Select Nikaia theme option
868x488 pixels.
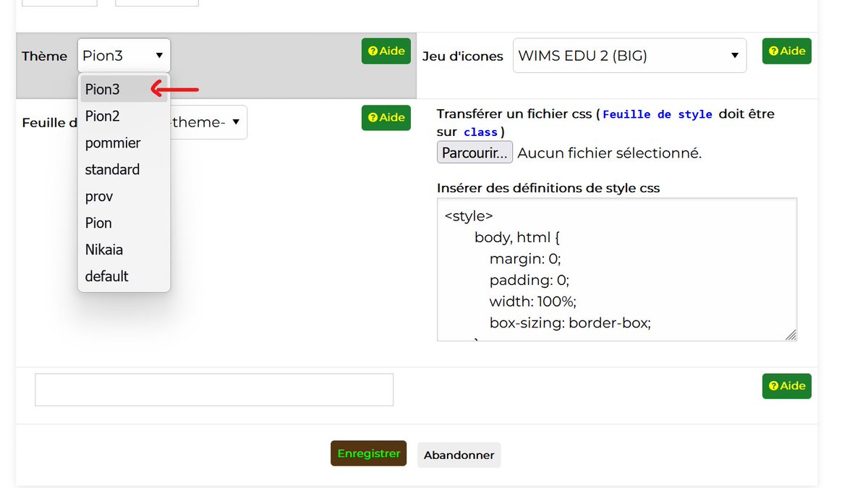point(124,250)
